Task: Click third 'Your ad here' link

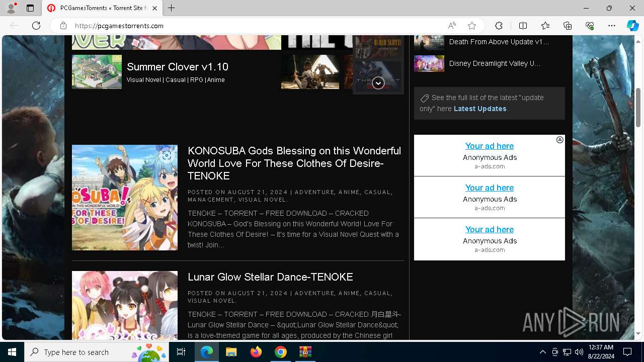Action: 490,229
